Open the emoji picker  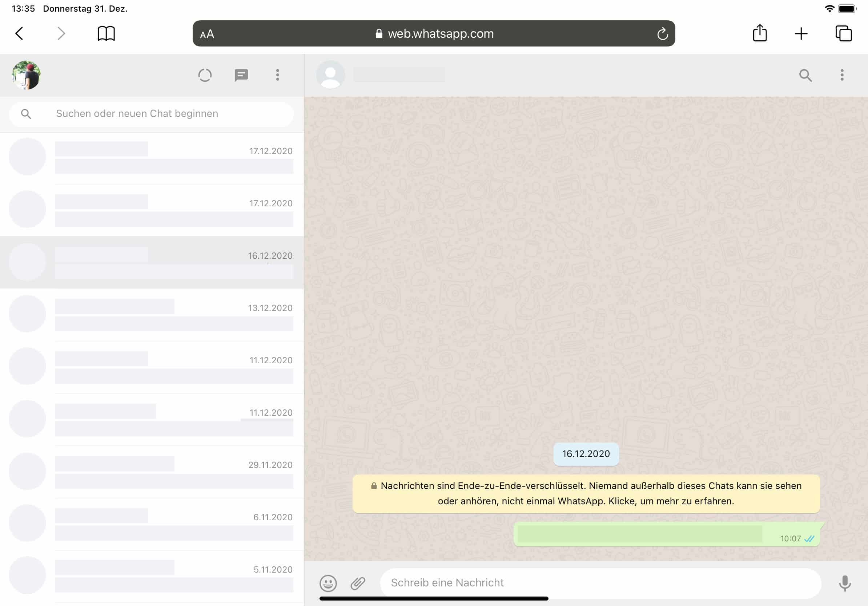click(x=328, y=583)
